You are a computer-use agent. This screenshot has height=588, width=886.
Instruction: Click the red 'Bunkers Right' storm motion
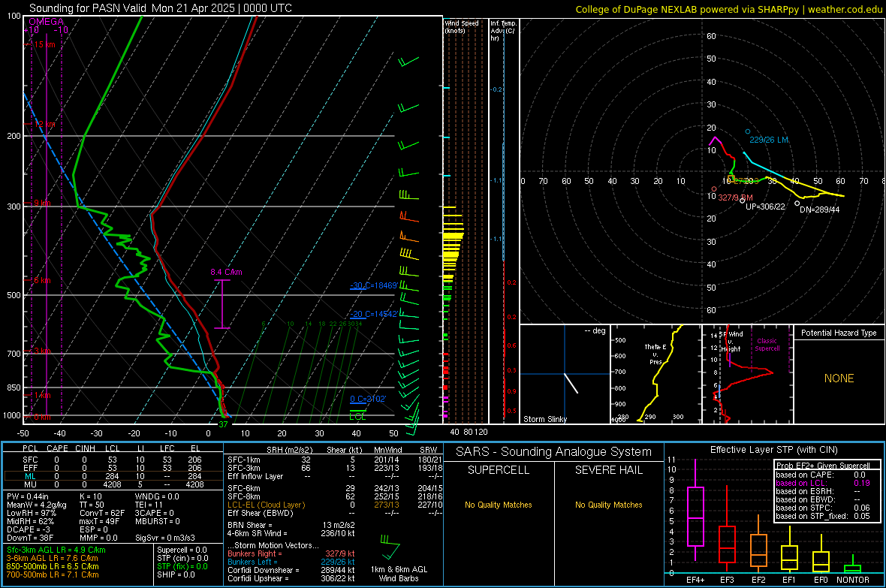click(291, 553)
